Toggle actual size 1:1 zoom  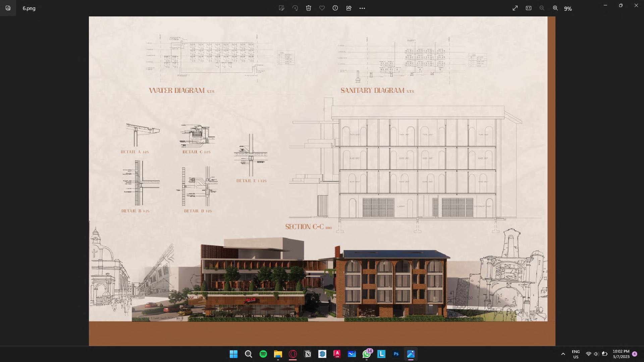(x=529, y=8)
